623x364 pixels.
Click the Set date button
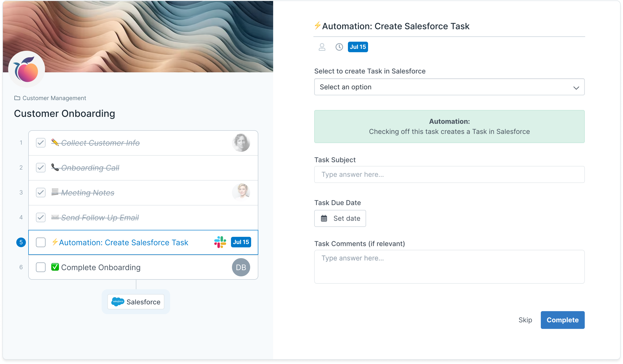pos(340,218)
